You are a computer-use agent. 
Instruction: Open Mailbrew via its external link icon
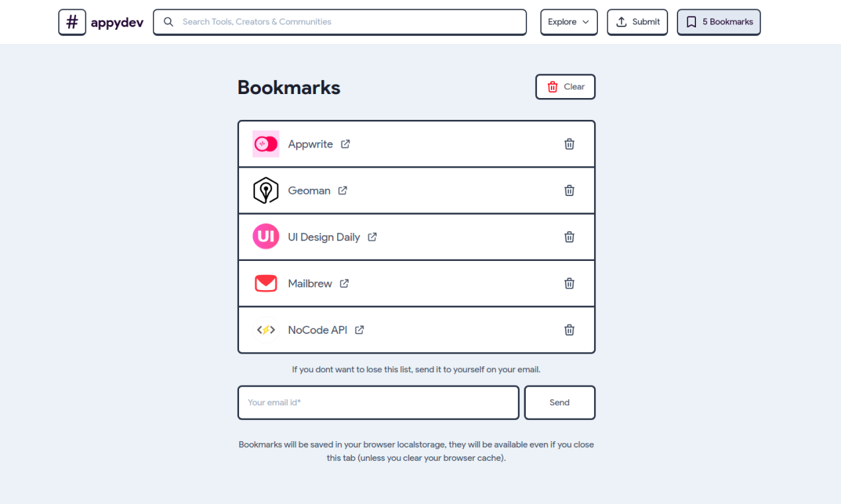pyautogui.click(x=344, y=283)
